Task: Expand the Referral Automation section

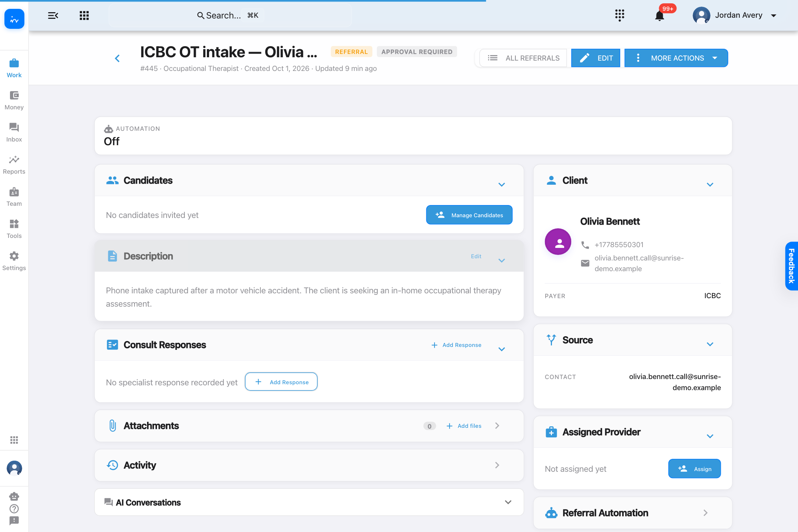Action: pyautogui.click(x=705, y=513)
